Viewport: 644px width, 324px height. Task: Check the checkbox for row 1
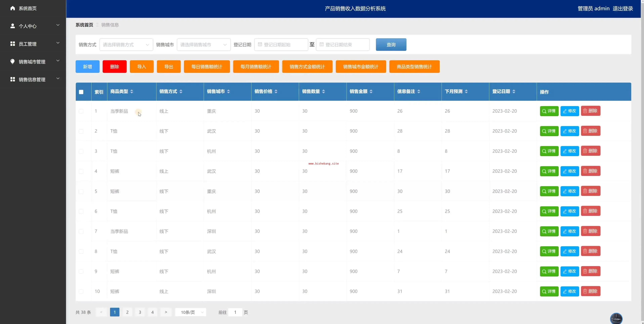[x=81, y=111]
